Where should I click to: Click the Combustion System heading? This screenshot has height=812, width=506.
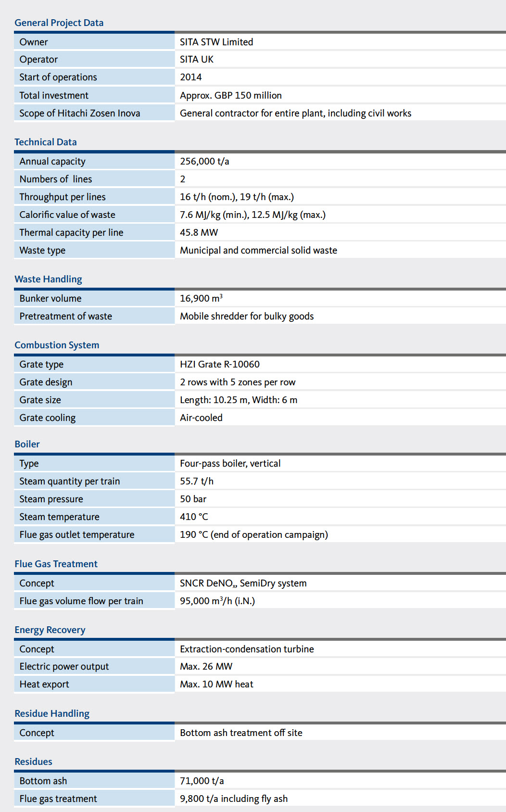coord(57,345)
